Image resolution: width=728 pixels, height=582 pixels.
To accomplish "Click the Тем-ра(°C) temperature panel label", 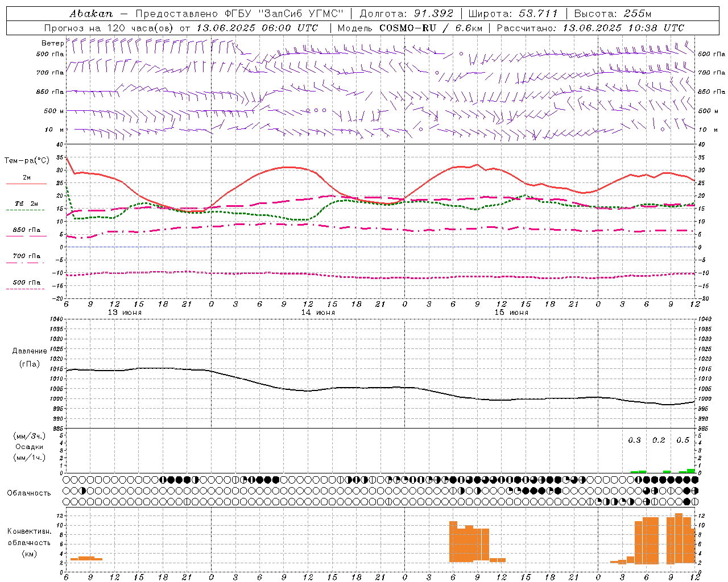I will coord(27,161).
